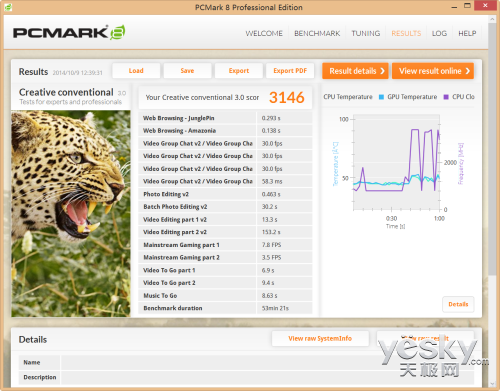This screenshot has width=500, height=391.
Task: Open the HELP tab
Action: click(x=467, y=33)
